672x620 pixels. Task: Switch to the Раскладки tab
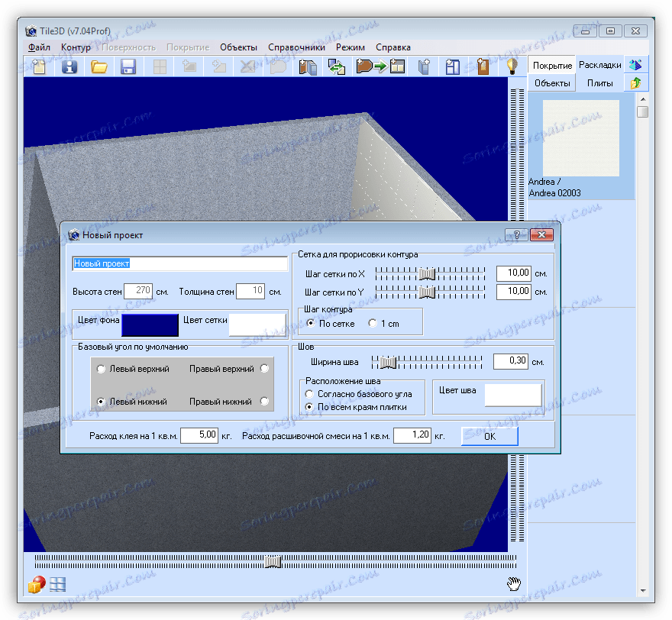click(599, 65)
